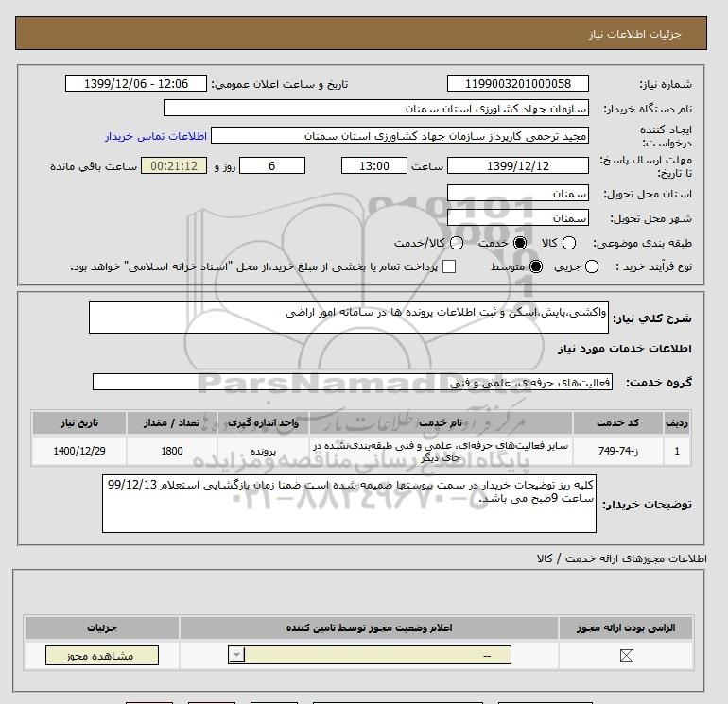Click the deadline time field 13:00
This screenshot has width=728, height=704.
point(374,165)
